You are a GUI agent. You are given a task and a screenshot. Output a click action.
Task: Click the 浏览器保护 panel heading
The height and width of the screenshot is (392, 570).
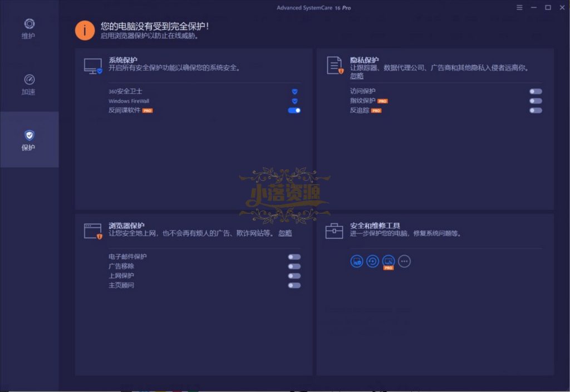(x=126, y=226)
